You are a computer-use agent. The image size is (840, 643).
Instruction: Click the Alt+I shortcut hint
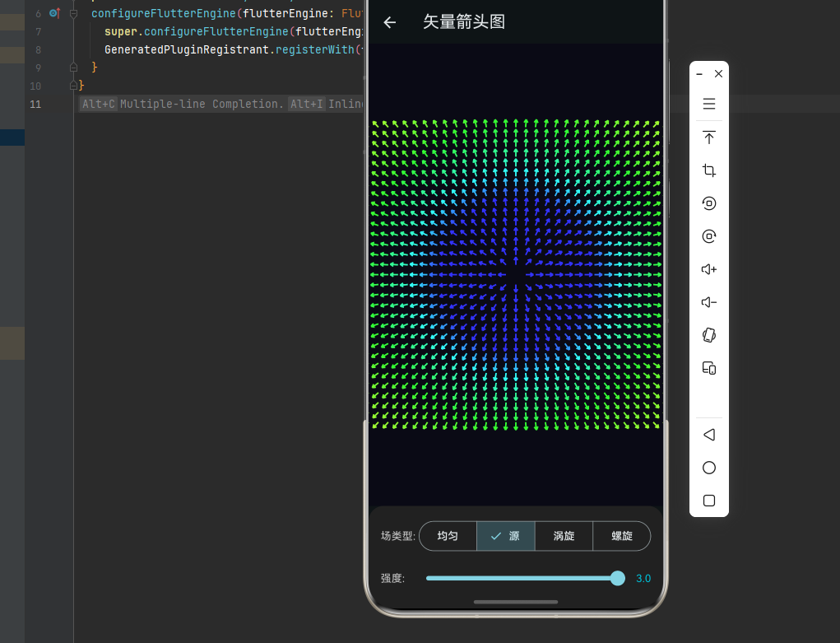pos(306,104)
